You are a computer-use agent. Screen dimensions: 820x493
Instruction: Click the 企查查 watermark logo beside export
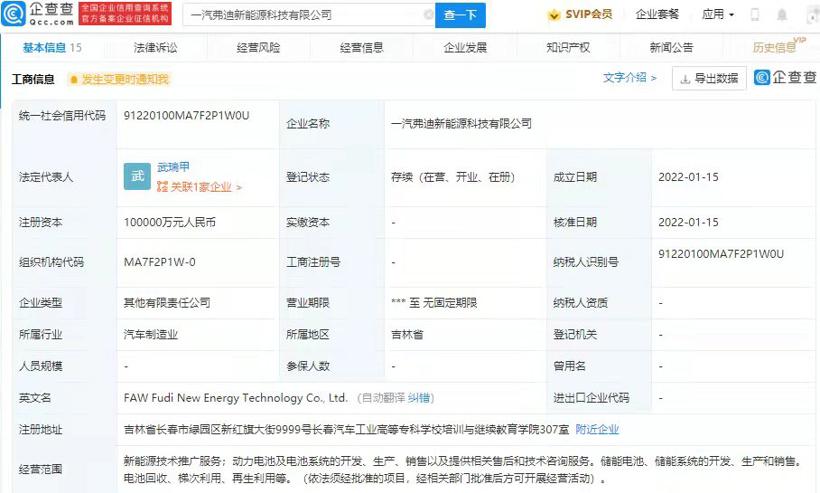tap(784, 78)
